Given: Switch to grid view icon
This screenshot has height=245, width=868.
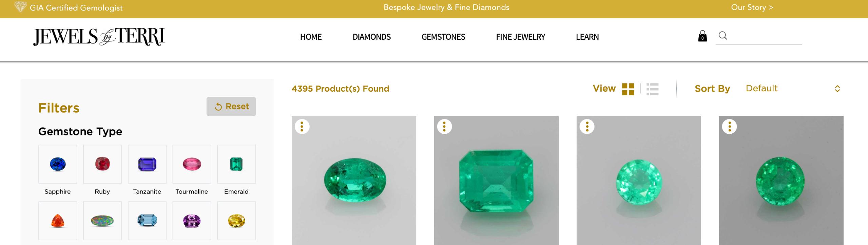Looking at the screenshot, I should (628, 89).
